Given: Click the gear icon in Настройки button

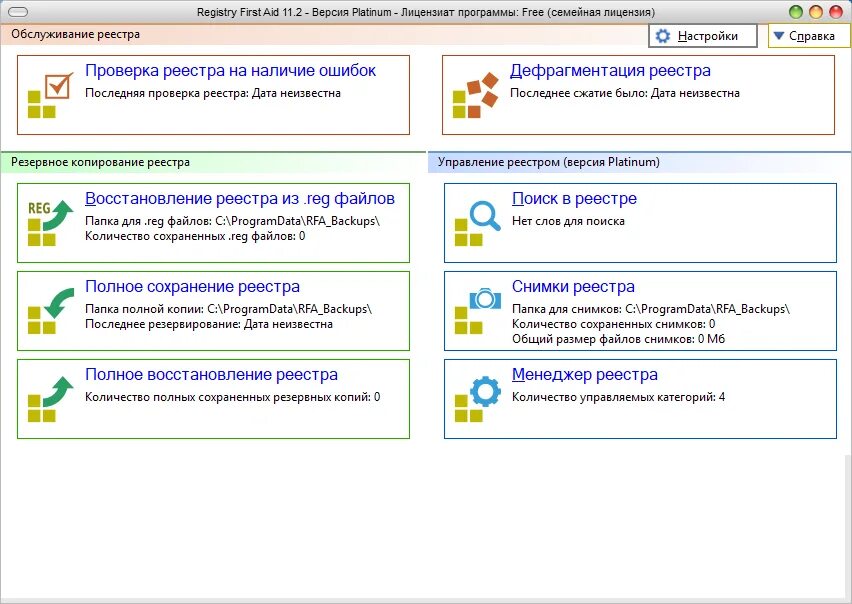Looking at the screenshot, I should [x=663, y=36].
